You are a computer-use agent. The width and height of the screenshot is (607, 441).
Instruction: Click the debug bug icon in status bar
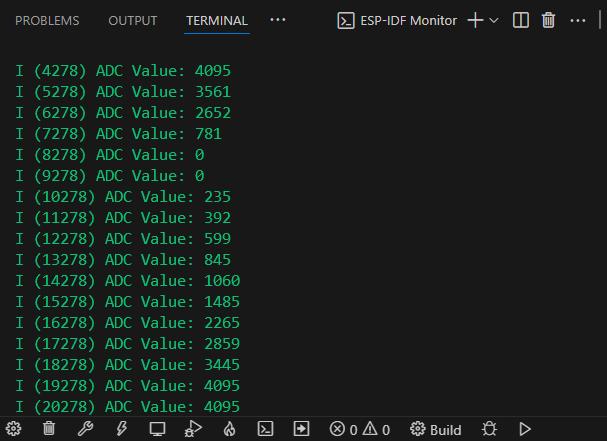pyautogui.click(x=489, y=429)
